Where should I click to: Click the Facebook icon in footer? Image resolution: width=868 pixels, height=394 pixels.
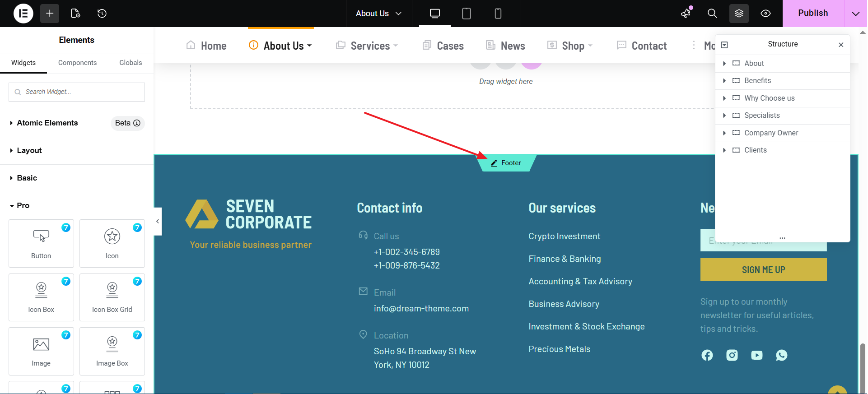click(707, 355)
